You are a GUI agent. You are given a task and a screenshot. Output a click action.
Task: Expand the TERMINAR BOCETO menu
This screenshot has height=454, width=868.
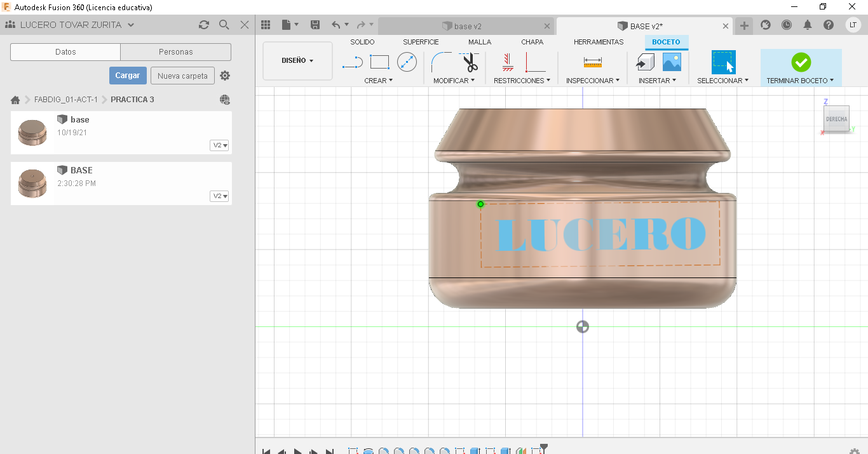(800, 81)
